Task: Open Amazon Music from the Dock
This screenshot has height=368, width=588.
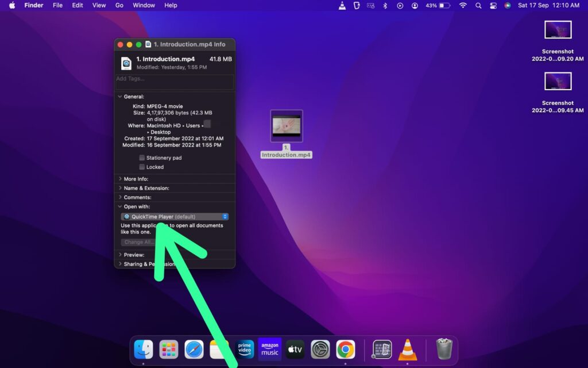Action: (x=269, y=349)
